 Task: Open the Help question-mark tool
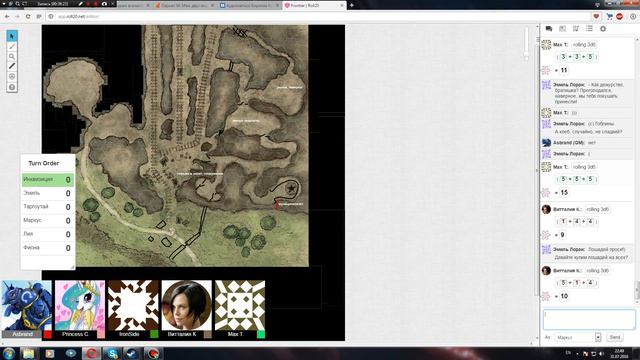coord(12,87)
